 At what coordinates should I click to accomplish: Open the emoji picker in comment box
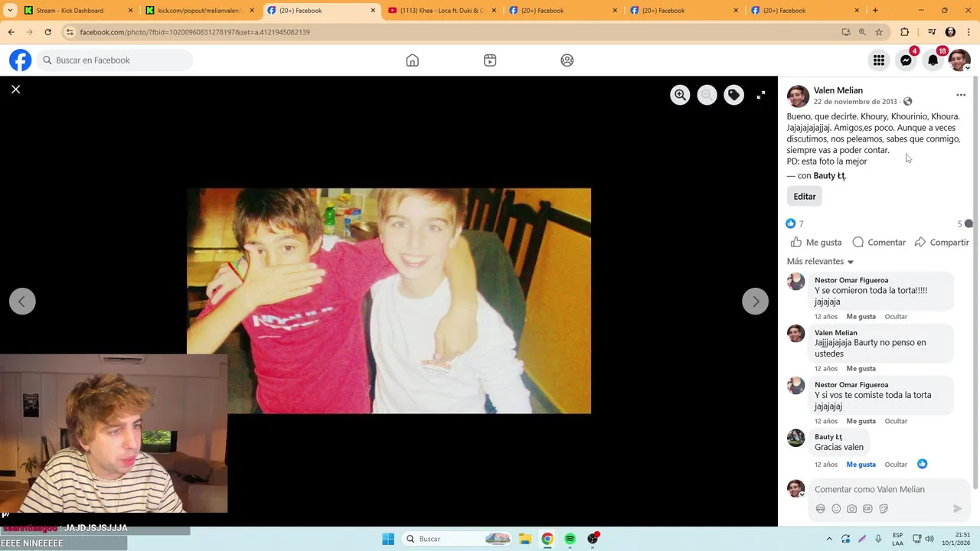click(x=836, y=509)
